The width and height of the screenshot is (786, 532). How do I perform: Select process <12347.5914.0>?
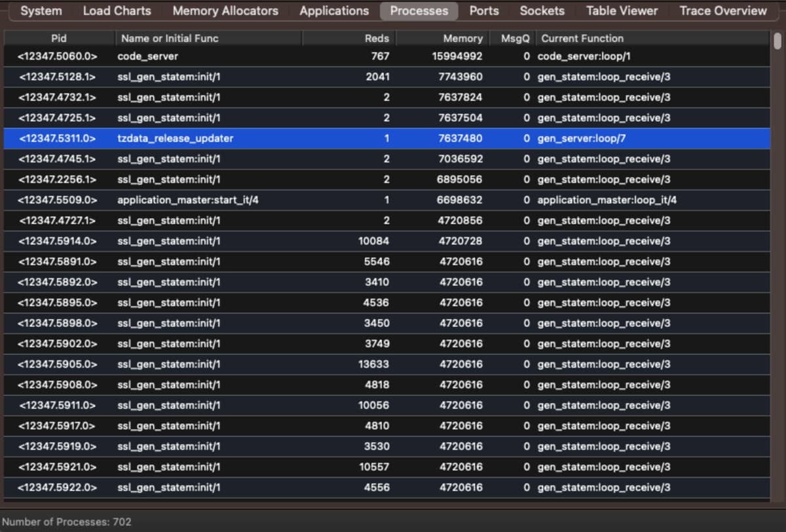[386, 241]
